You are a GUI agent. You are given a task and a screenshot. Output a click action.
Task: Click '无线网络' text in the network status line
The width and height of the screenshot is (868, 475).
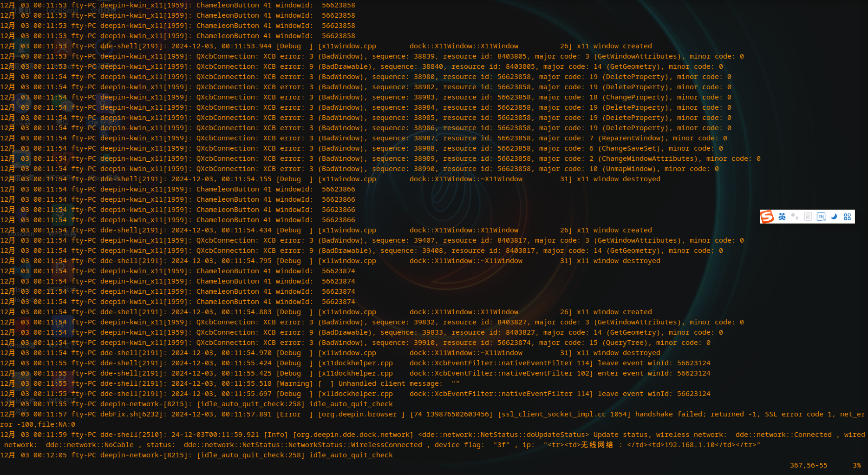point(597,445)
